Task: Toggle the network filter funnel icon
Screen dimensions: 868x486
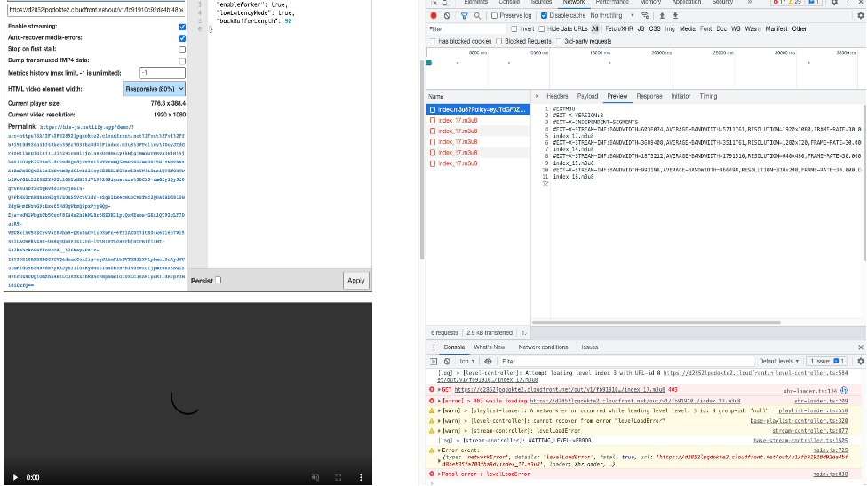Action: click(x=465, y=16)
